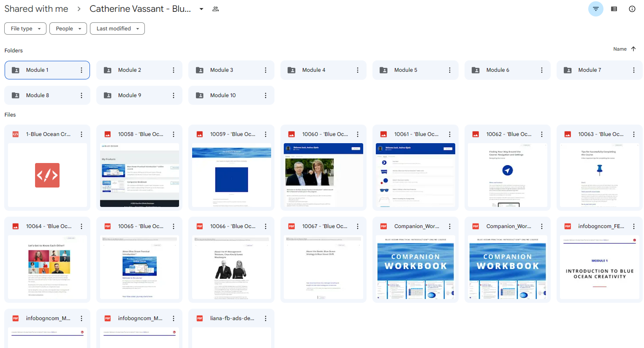Screen dimensions: 644x348
Task: Switch to list layout view
Action: (614, 9)
